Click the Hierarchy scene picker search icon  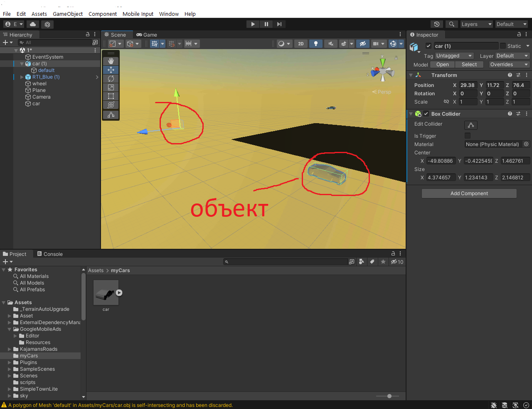click(x=95, y=42)
